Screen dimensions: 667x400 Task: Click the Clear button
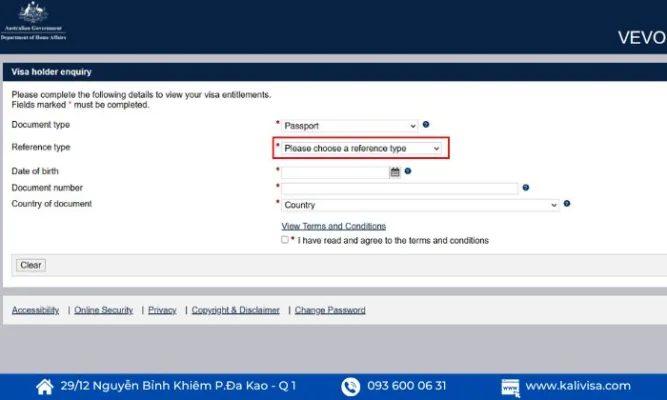point(31,265)
